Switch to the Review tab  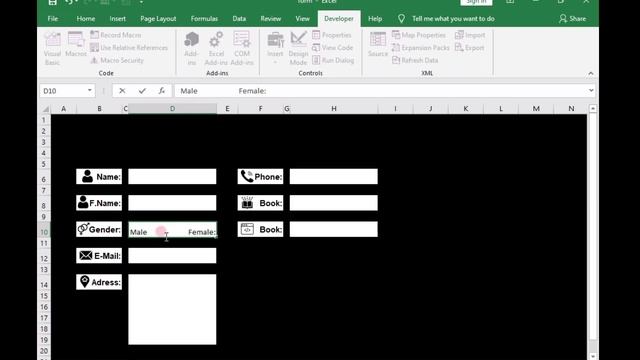(271, 19)
